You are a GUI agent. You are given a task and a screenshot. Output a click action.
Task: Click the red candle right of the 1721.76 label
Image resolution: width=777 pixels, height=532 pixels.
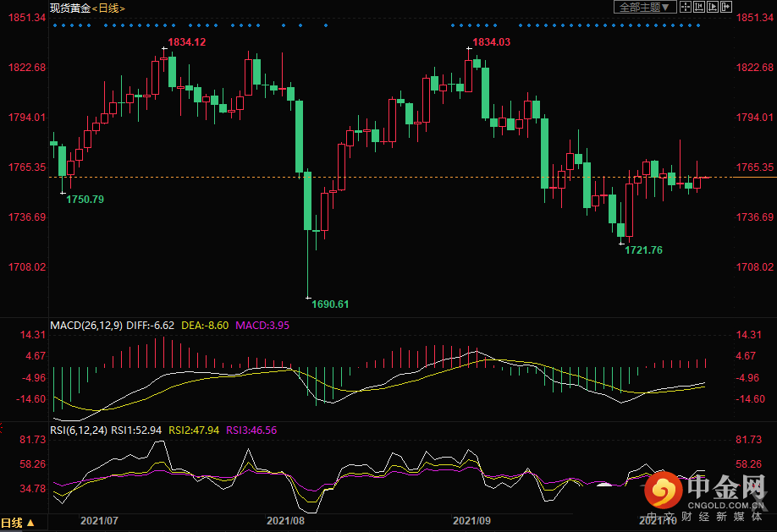click(x=630, y=210)
